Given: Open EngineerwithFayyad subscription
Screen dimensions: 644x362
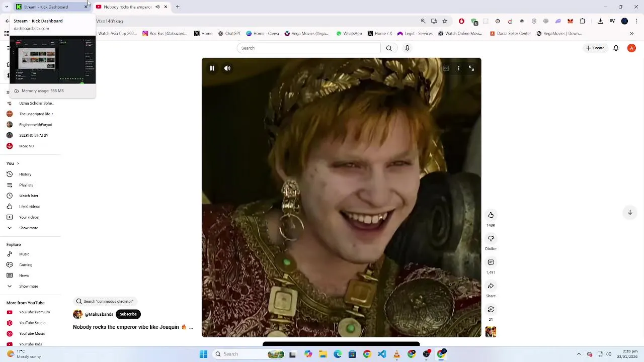Looking at the screenshot, I should click(x=35, y=125).
